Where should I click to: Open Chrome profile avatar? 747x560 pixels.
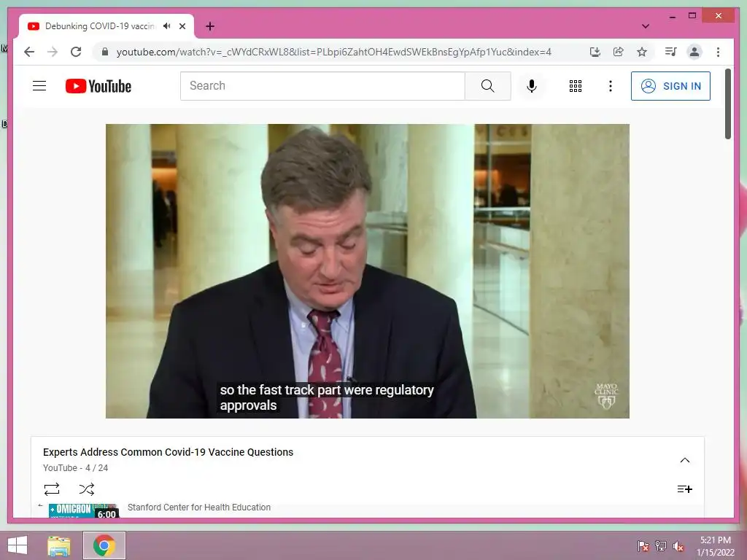(x=694, y=52)
